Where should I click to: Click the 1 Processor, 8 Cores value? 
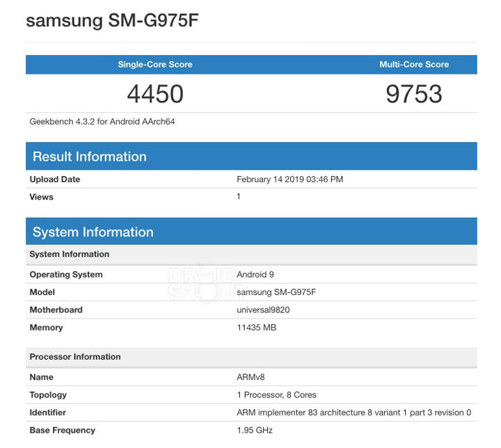(x=277, y=395)
